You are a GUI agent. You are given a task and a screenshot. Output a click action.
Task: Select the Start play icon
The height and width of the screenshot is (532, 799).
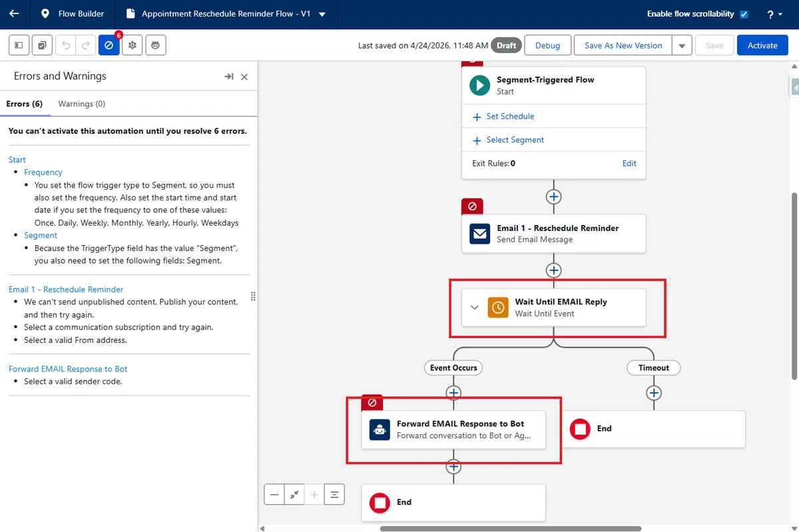click(479, 85)
